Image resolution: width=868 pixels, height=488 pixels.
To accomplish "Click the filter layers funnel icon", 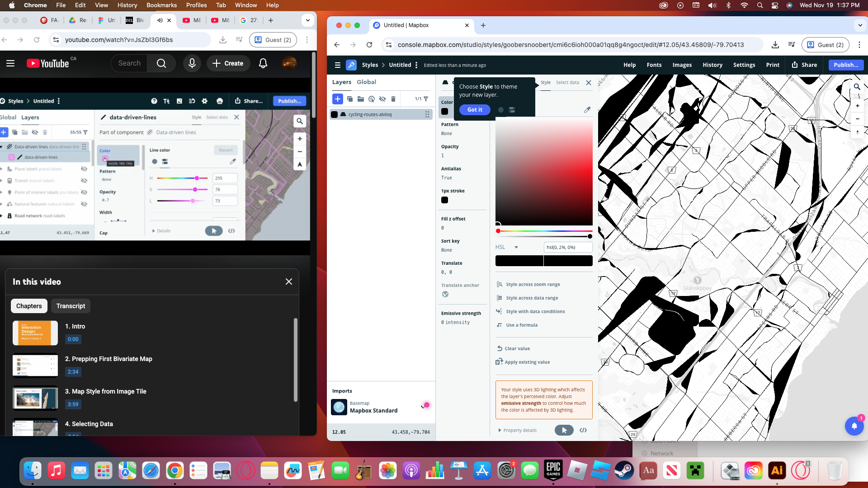I will [x=426, y=99].
